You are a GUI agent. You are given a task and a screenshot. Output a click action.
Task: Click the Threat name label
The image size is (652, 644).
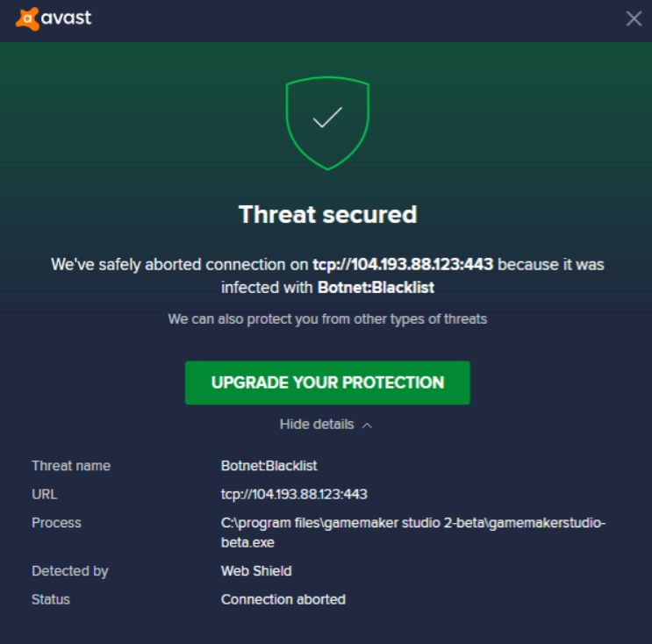[71, 466]
